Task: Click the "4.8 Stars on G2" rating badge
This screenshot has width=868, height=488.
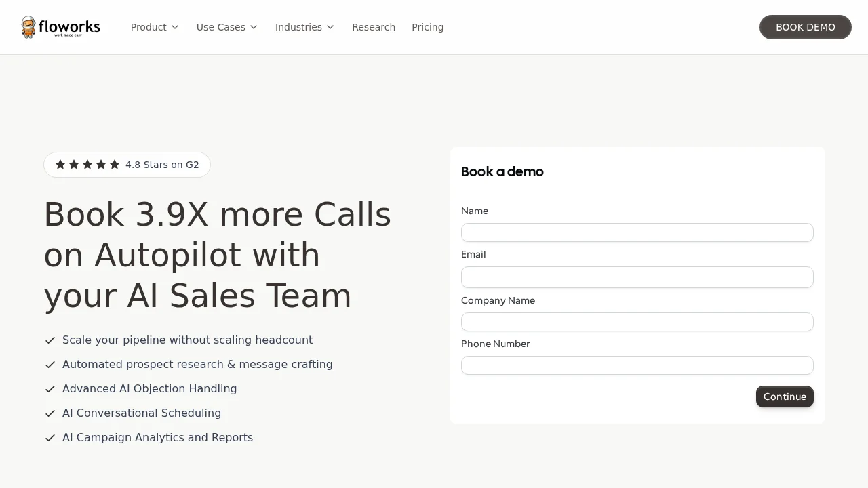Action: click(127, 164)
